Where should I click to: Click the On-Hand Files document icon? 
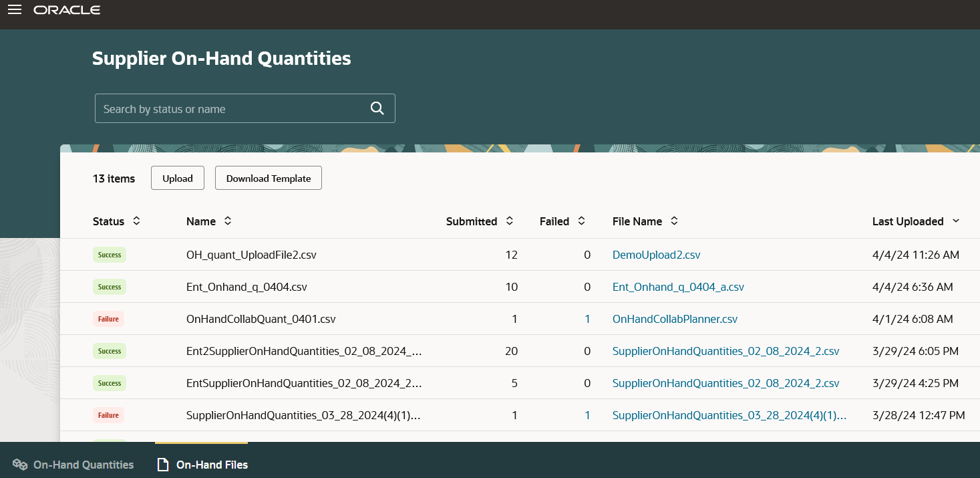pos(163,464)
